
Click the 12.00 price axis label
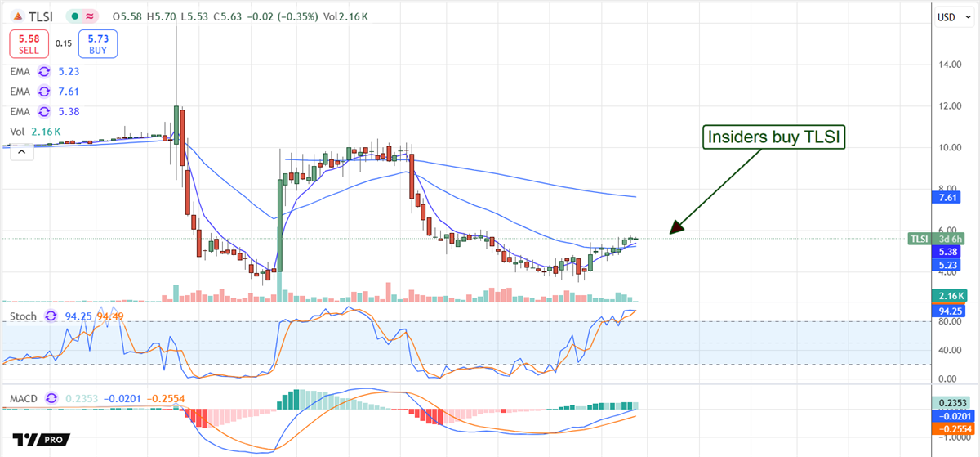(948, 106)
